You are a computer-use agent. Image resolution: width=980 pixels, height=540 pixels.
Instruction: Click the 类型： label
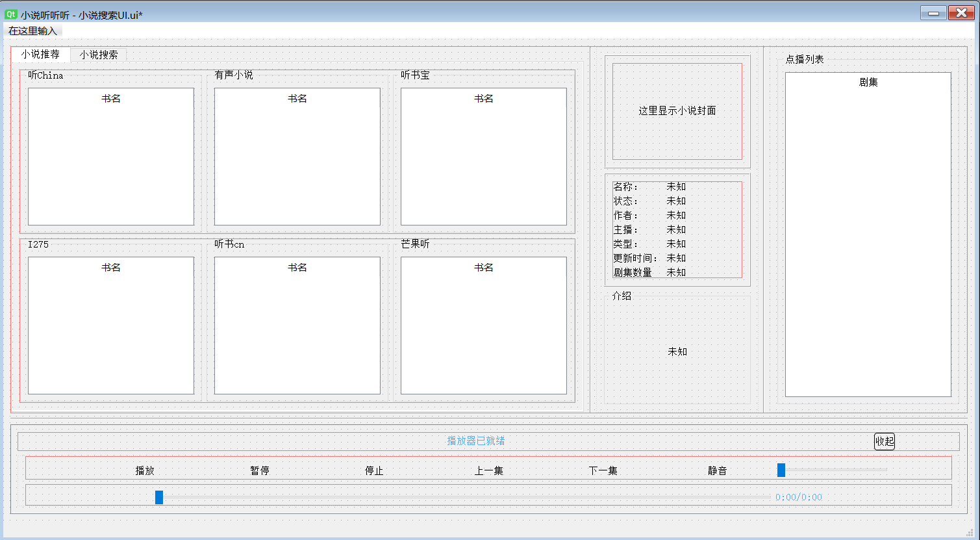[626, 244]
